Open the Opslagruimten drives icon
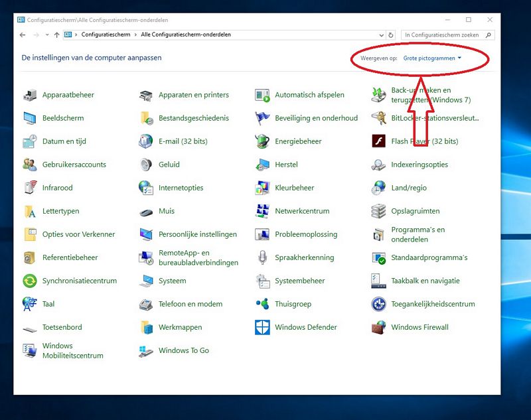531x420 pixels. [378, 211]
